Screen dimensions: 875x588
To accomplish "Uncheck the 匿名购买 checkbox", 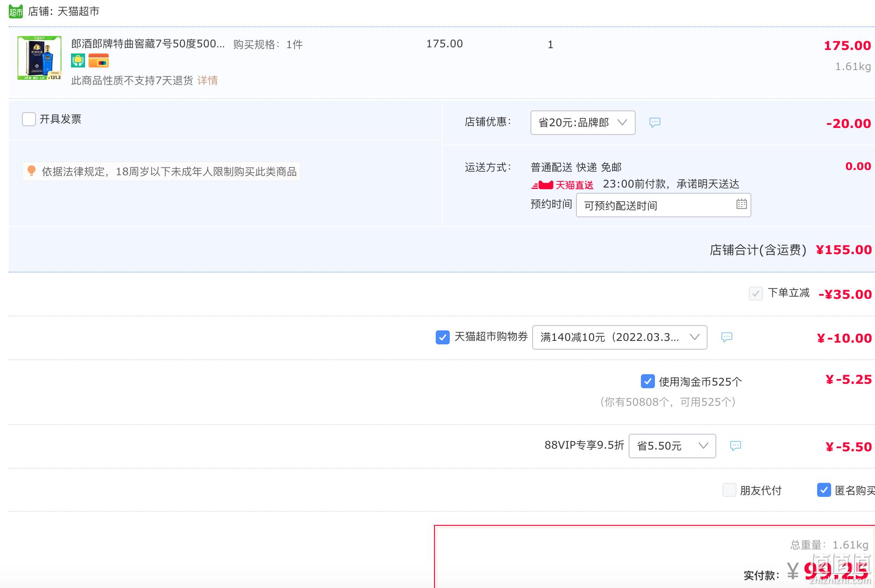I will tap(824, 490).
